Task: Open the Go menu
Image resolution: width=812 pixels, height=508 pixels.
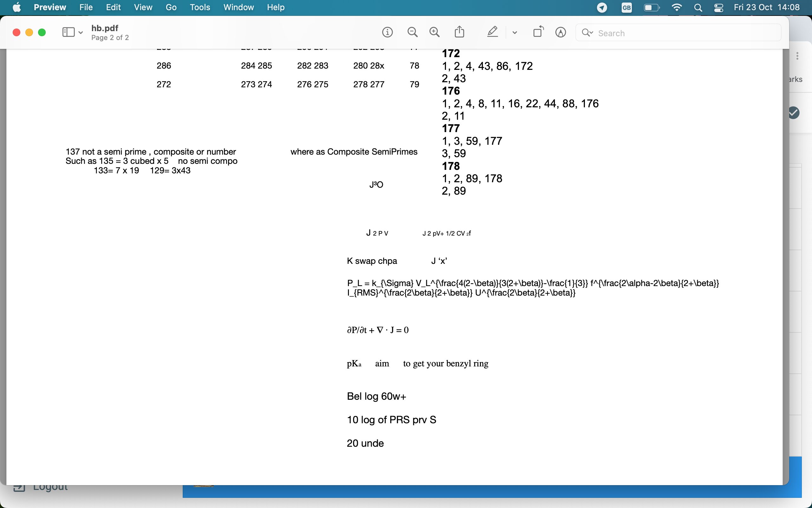Action: [x=171, y=7]
